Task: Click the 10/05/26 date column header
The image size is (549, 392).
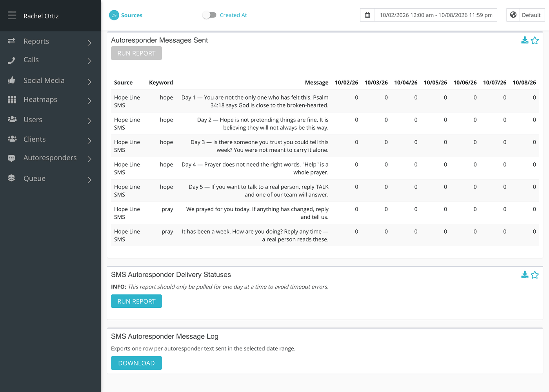Action: click(435, 83)
